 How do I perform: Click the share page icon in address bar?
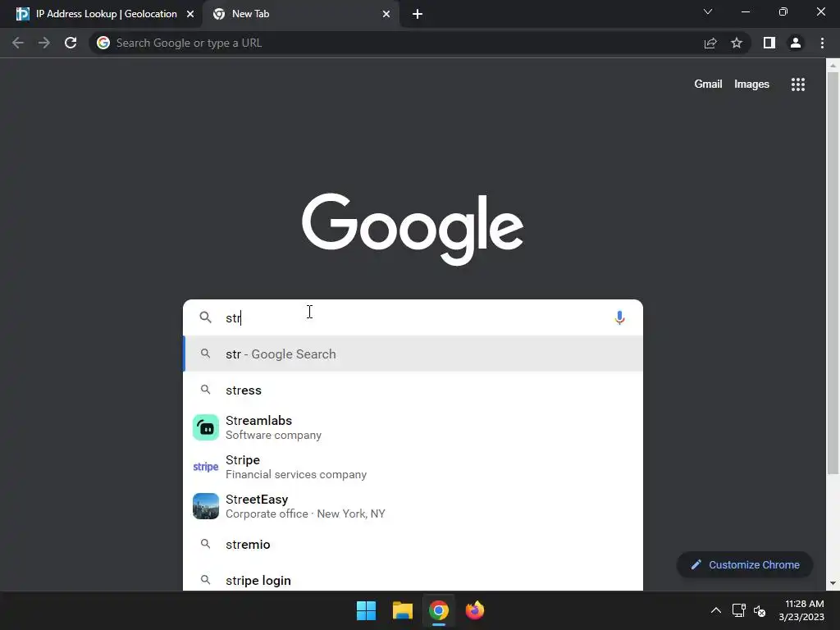[x=710, y=43]
